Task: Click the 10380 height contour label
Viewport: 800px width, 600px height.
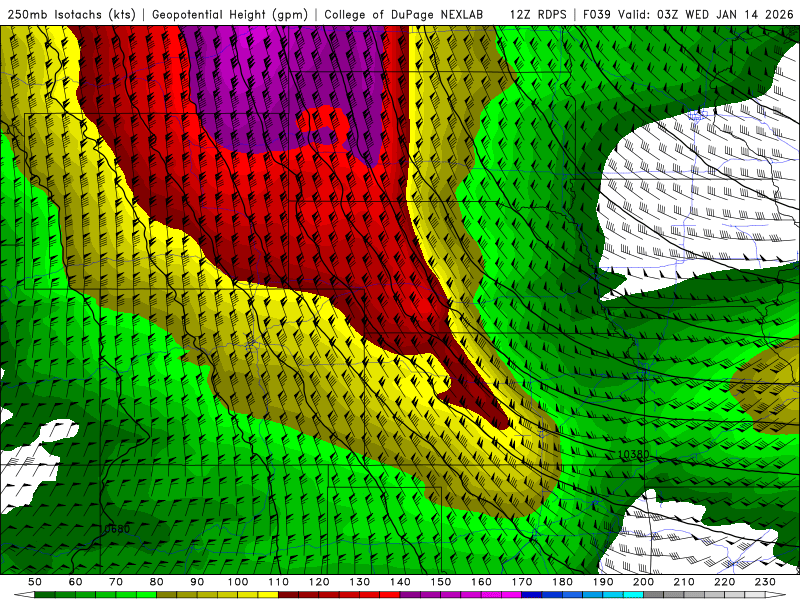Action: [x=633, y=454]
